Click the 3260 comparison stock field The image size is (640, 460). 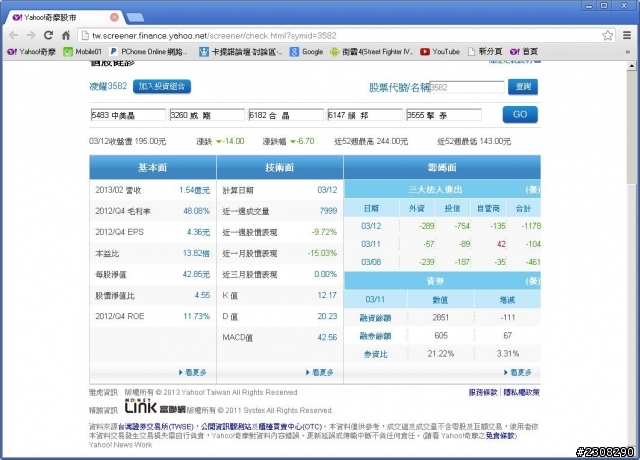coord(207,115)
